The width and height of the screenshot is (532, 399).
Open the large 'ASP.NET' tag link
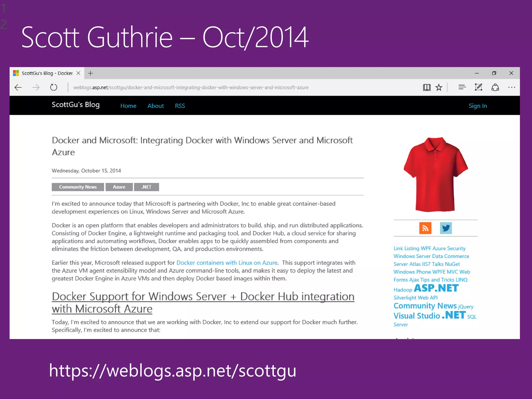tap(436, 288)
